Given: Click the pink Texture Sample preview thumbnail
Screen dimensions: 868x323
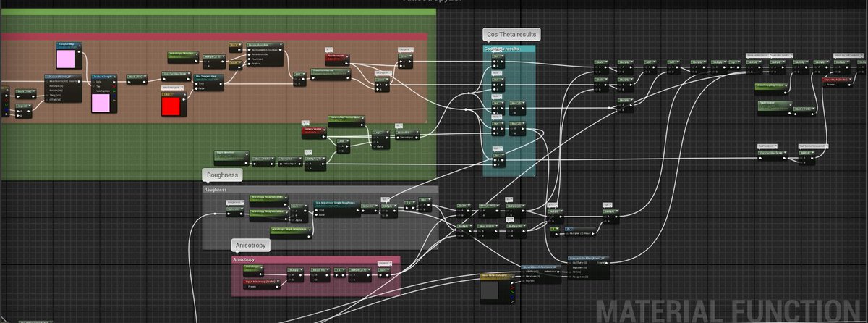Looking at the screenshot, I should click(101, 104).
